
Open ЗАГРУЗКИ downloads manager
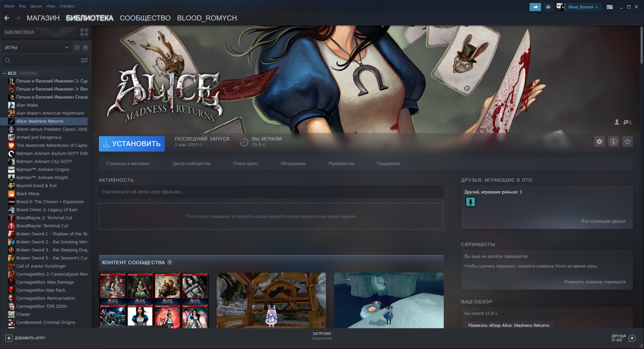[x=322, y=336]
